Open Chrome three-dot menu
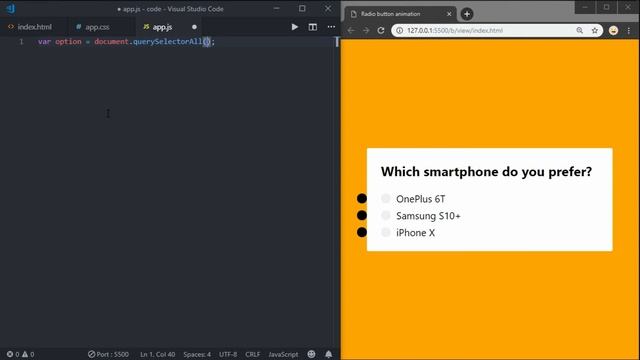This screenshot has height=360, width=640. (629, 30)
